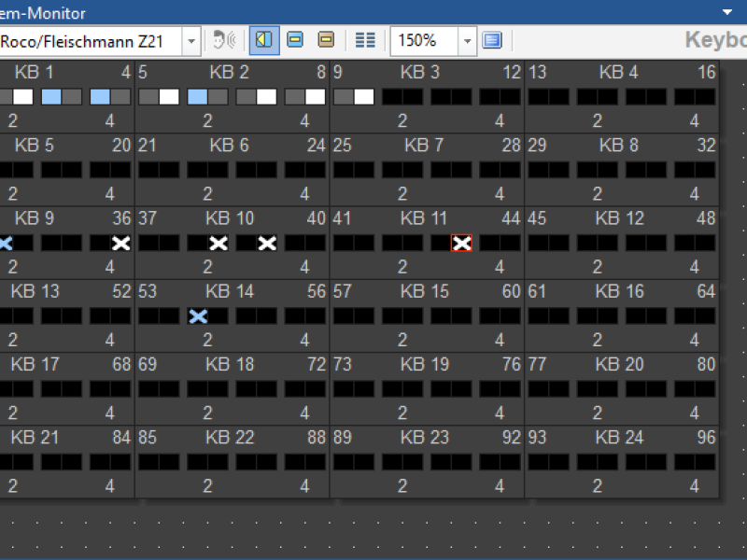This screenshot has height=560, width=747.
Task: Click the "KB 6" keyboard label
Action: point(229,146)
